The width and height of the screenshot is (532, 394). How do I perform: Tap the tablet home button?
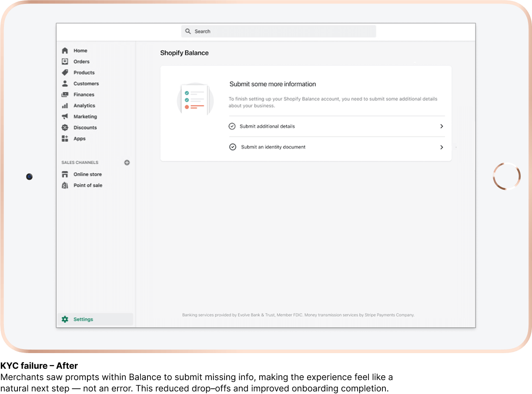(x=507, y=176)
